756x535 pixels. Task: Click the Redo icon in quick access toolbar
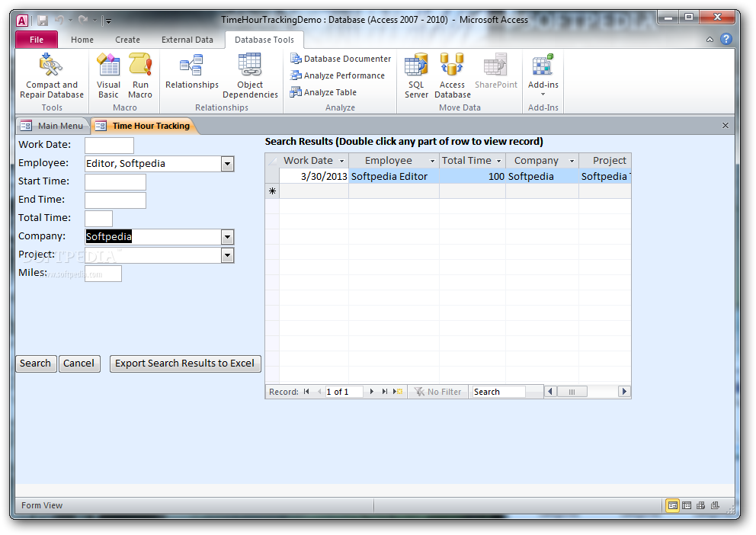click(x=83, y=21)
